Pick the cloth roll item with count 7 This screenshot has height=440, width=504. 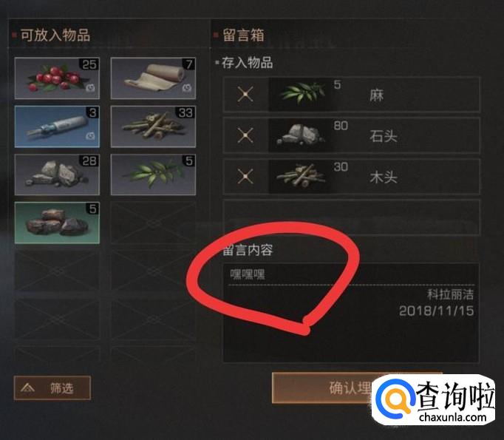(153, 78)
